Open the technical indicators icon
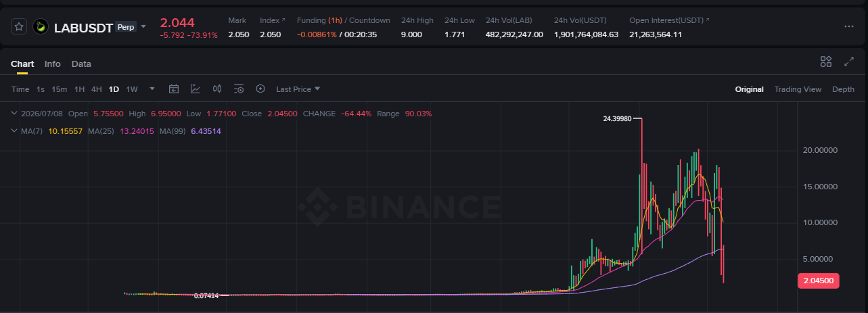Viewport: 868px width, 313px height. point(196,89)
